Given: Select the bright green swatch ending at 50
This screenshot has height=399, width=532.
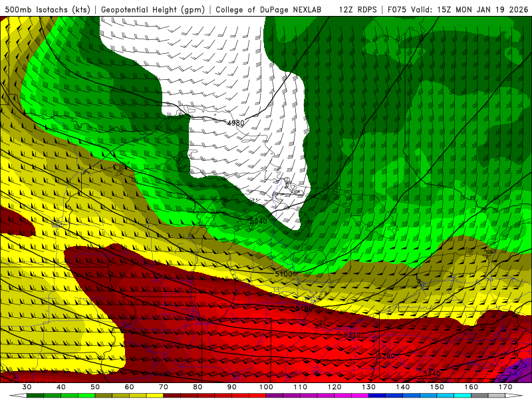Looking at the screenshot, I should [86, 395].
